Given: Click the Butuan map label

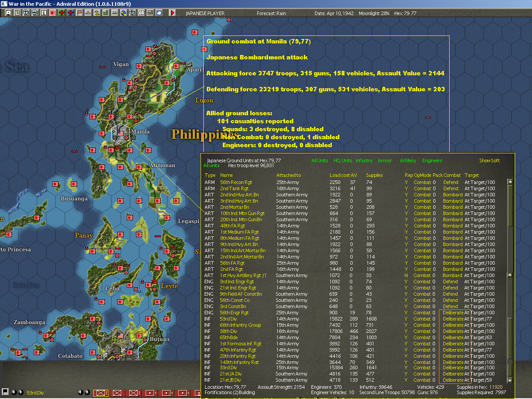Looking at the screenshot, I should (159, 339).
